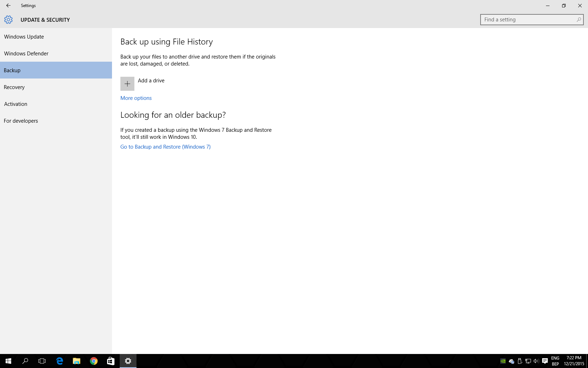Image resolution: width=588 pixels, height=368 pixels.
Task: Click the Safely Remove Hardware USB icon
Action: [x=520, y=361]
